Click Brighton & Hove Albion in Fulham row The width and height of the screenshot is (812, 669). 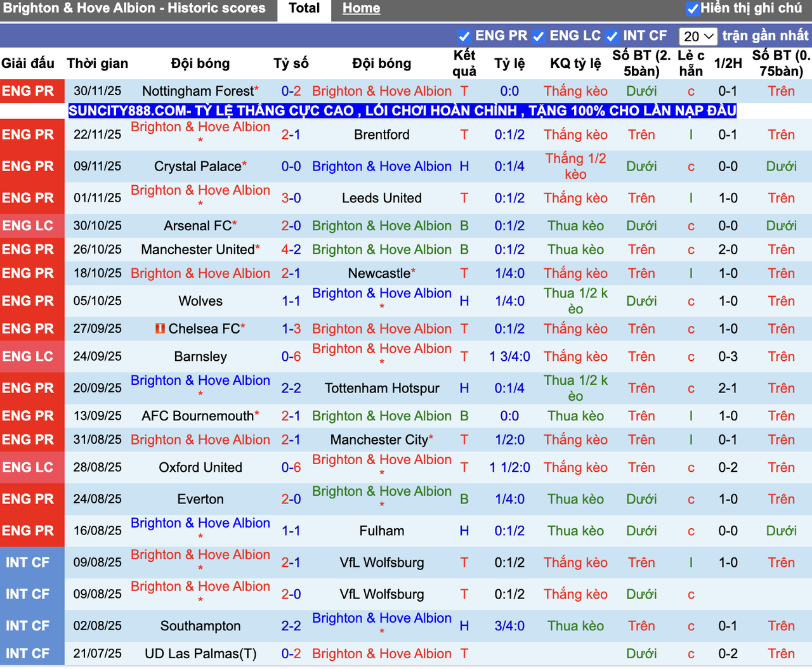point(200,523)
